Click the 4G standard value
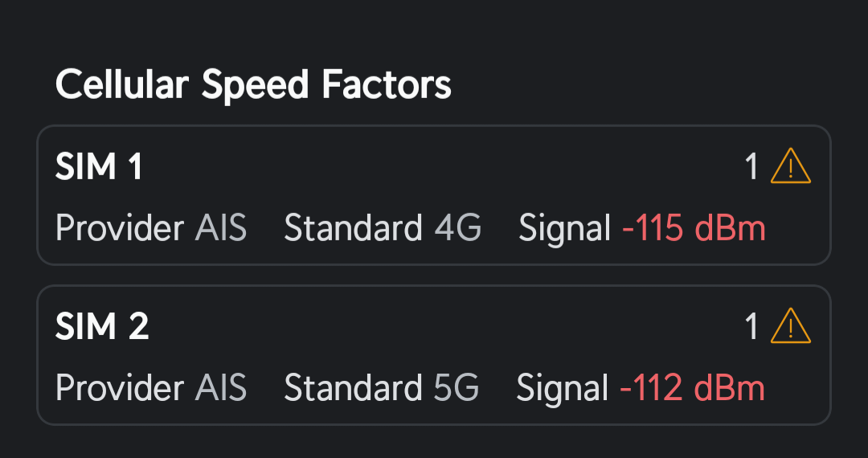This screenshot has width=868, height=458. (458, 229)
